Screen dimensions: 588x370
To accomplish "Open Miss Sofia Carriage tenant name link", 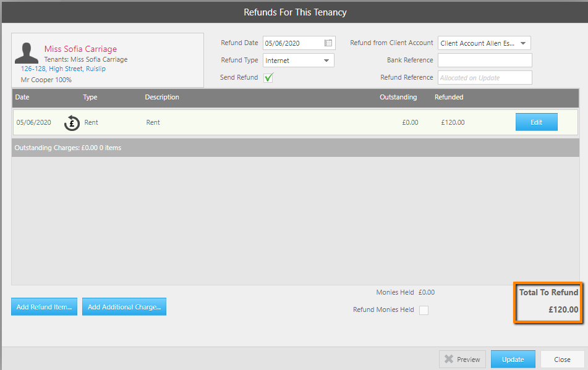I will pyautogui.click(x=80, y=49).
